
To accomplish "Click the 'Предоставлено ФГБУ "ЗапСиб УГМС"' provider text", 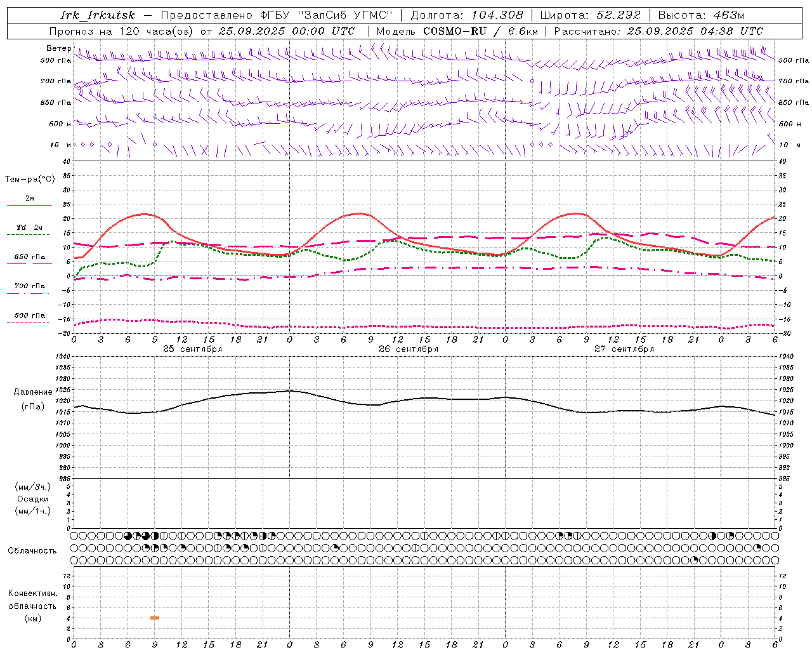I will click(277, 15).
